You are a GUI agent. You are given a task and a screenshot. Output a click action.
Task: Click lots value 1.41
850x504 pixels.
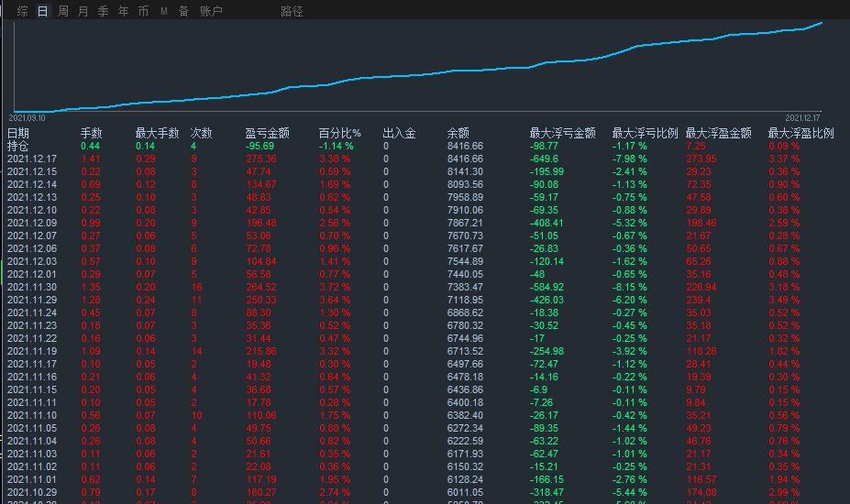click(x=91, y=159)
